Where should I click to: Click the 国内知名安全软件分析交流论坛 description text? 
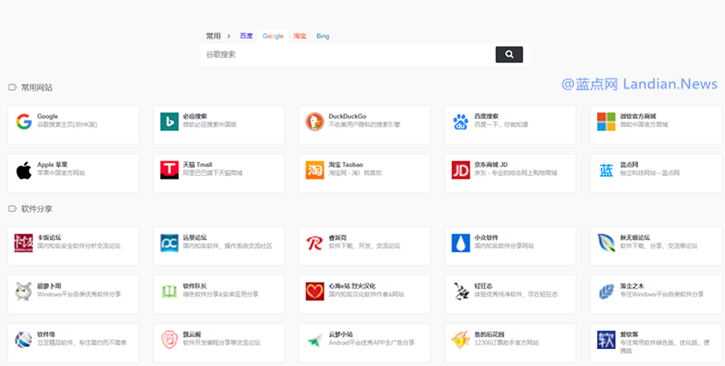tap(79, 246)
